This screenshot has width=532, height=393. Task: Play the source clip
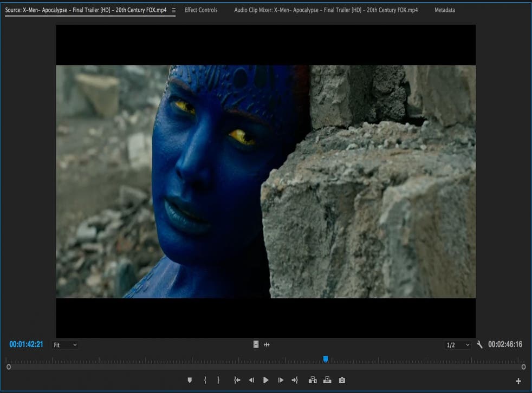(x=265, y=380)
